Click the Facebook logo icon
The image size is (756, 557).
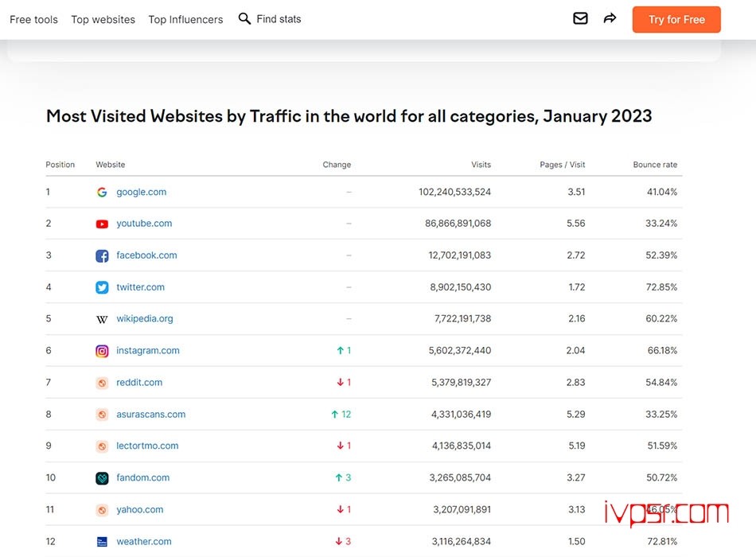pos(102,255)
